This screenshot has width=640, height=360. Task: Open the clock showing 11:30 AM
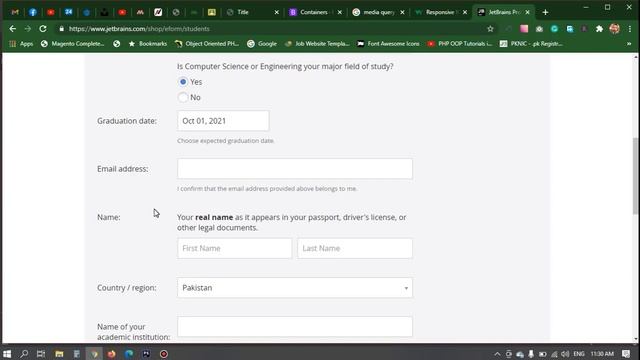point(602,354)
